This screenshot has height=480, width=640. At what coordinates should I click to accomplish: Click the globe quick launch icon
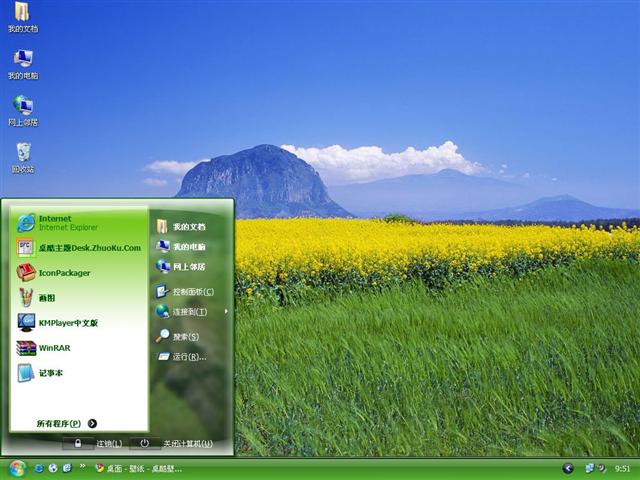tap(53, 468)
